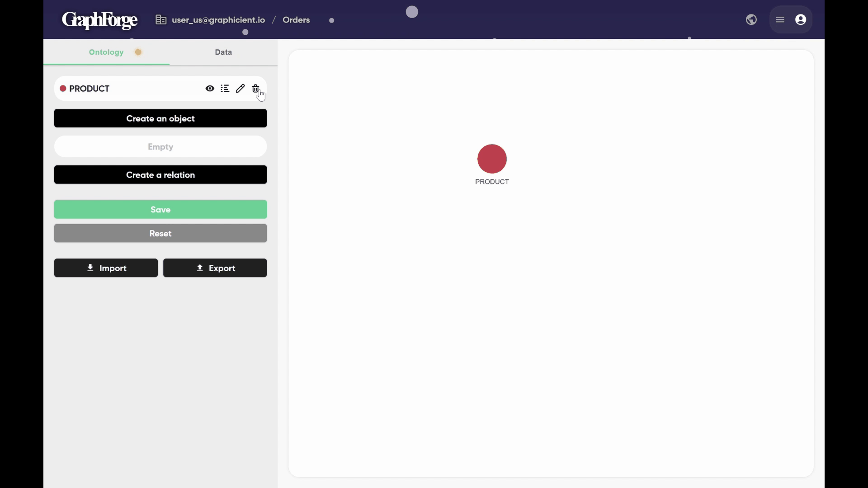Toggle visibility of PRODUCT object
868x488 pixels.
point(210,89)
